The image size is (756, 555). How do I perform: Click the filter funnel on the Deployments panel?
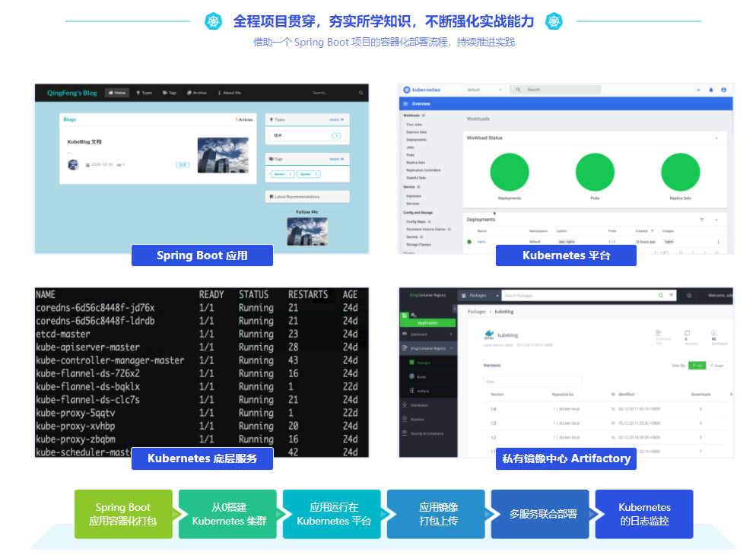[x=701, y=218]
